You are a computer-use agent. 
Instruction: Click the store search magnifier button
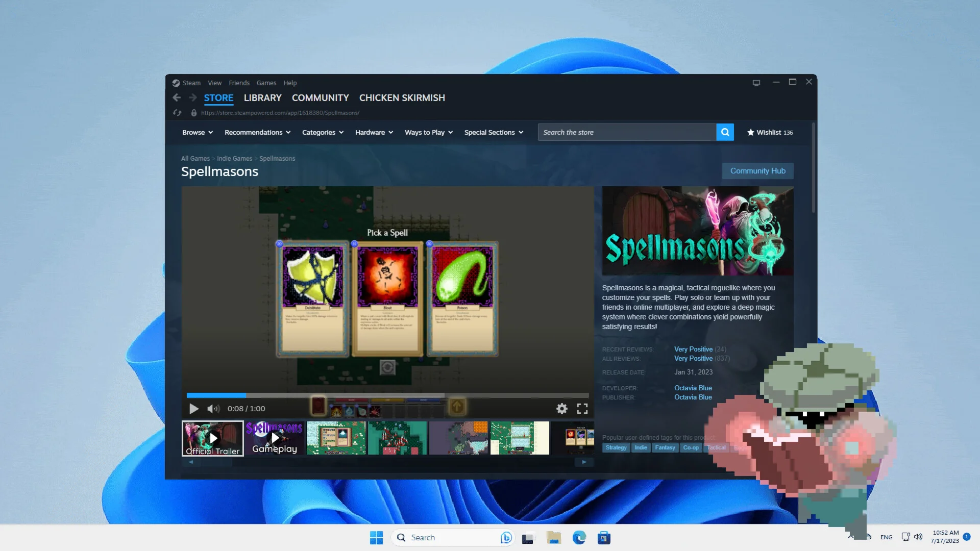(x=725, y=132)
